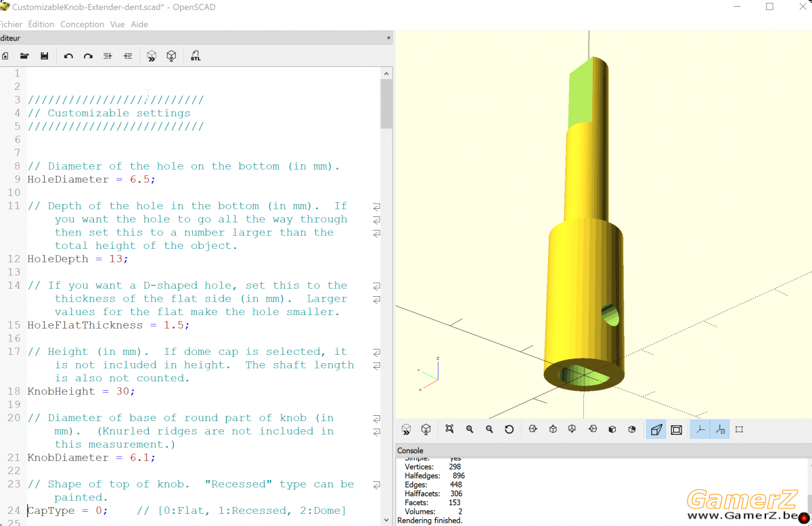Click the editor vertical scrollbar thumb

[x=386, y=103]
